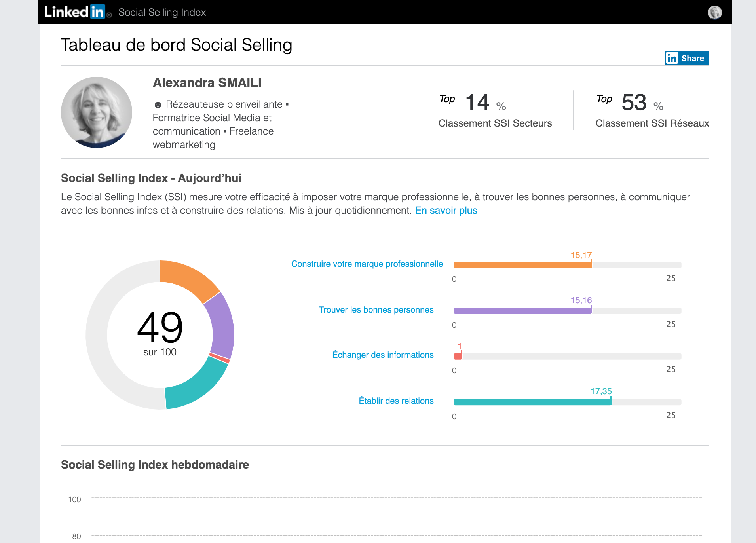Click the LinkedIn Share button
Viewport: 756px width, 543px height.
[x=687, y=58]
